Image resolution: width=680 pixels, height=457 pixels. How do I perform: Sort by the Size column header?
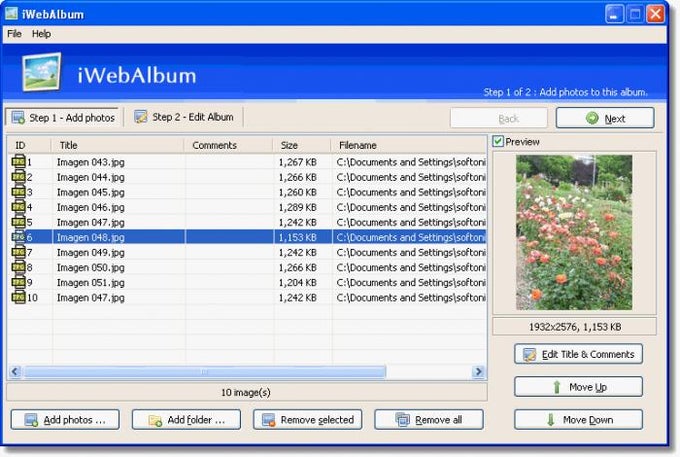[302, 145]
